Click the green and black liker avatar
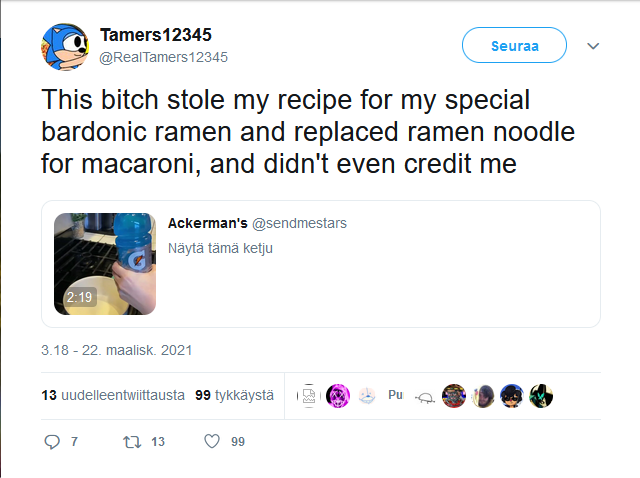Screen dimensions: 640x478 point(541,396)
